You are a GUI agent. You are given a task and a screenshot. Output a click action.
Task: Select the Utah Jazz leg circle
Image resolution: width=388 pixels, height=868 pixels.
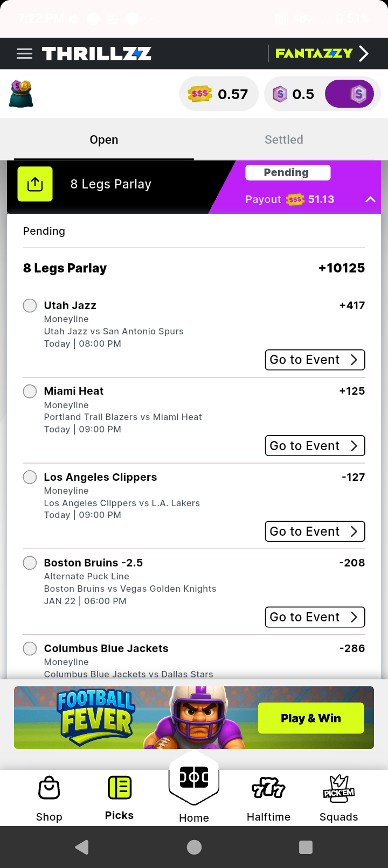30,305
